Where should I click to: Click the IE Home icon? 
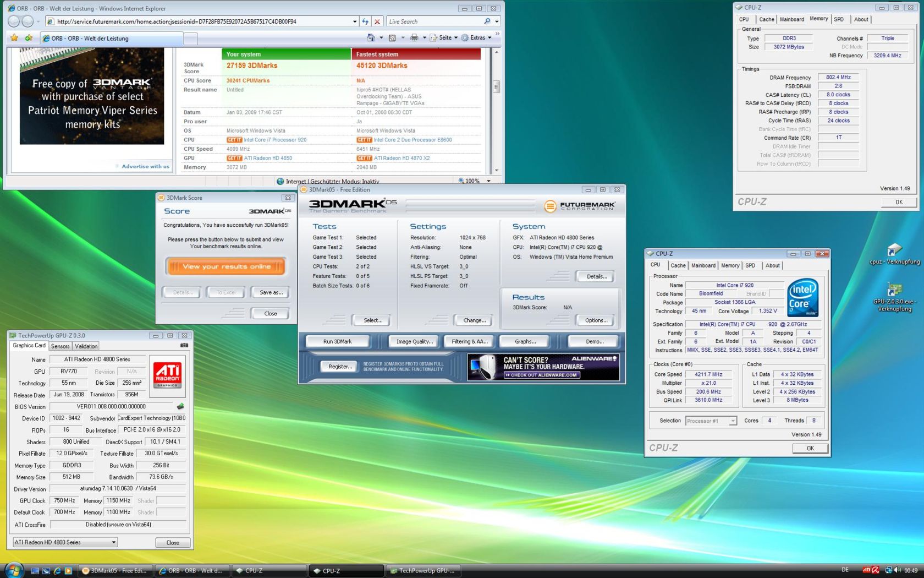pyautogui.click(x=371, y=37)
